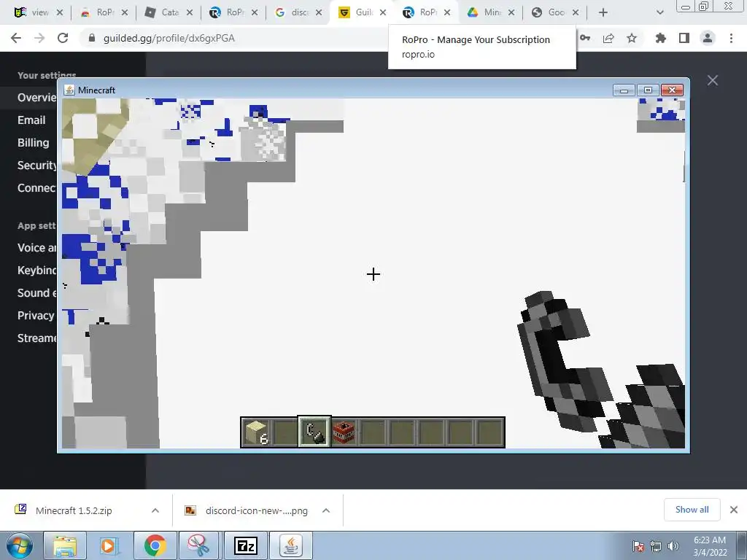Open 7-Zip taskbar icon
This screenshot has width=747, height=560.
pyautogui.click(x=245, y=545)
